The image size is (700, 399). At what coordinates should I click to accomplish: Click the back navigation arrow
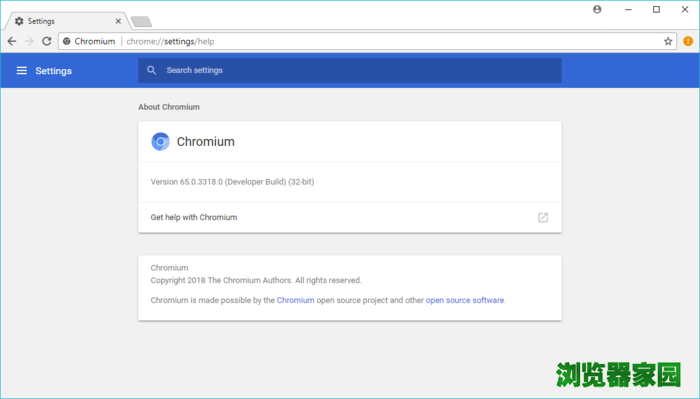[12, 42]
